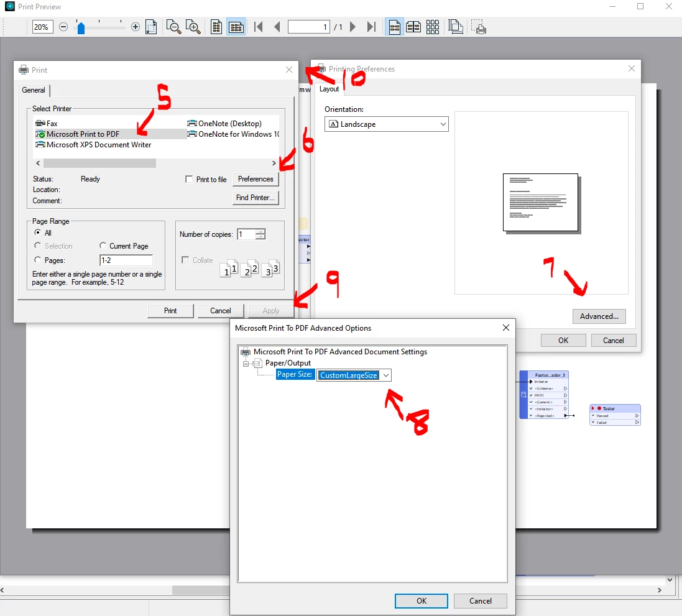Click OK in Printing Preferences

pyautogui.click(x=563, y=340)
